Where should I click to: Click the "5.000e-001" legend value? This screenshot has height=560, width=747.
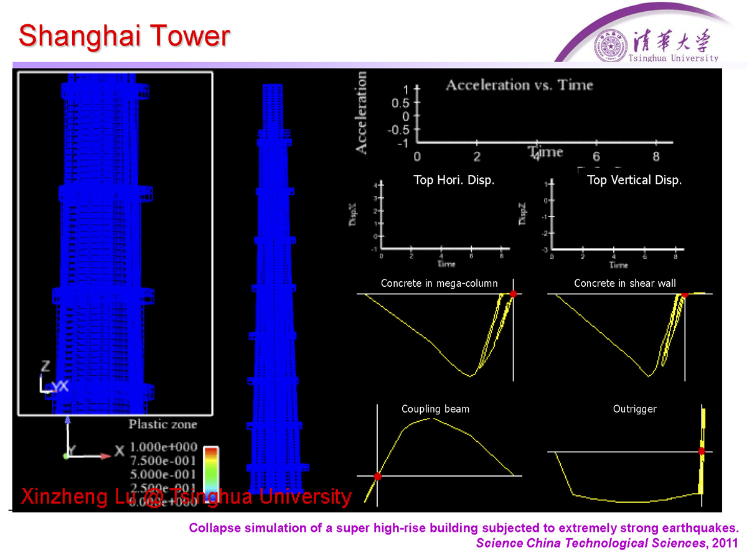[x=164, y=474]
